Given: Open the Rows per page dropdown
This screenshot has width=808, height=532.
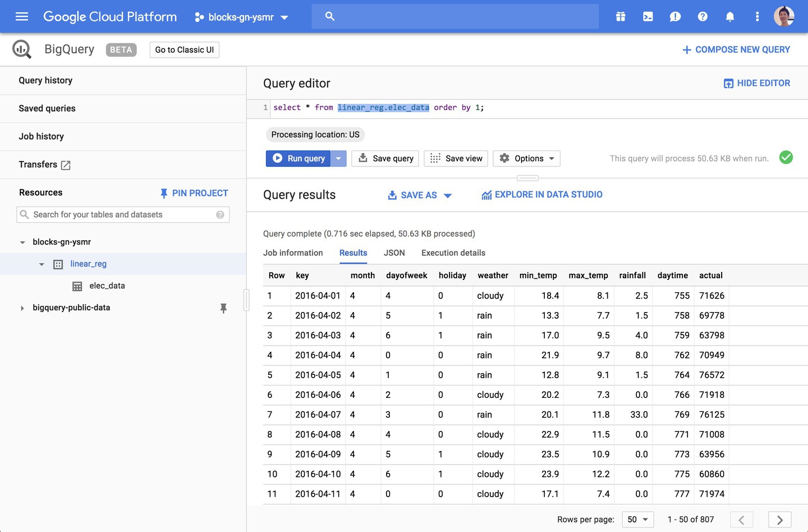Looking at the screenshot, I should point(637,520).
